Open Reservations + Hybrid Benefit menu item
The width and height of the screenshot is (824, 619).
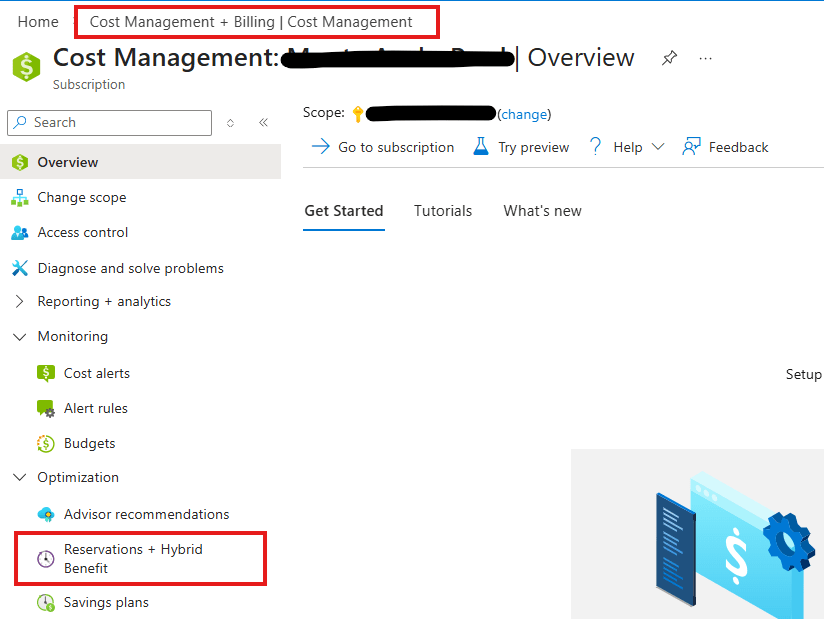[133, 559]
